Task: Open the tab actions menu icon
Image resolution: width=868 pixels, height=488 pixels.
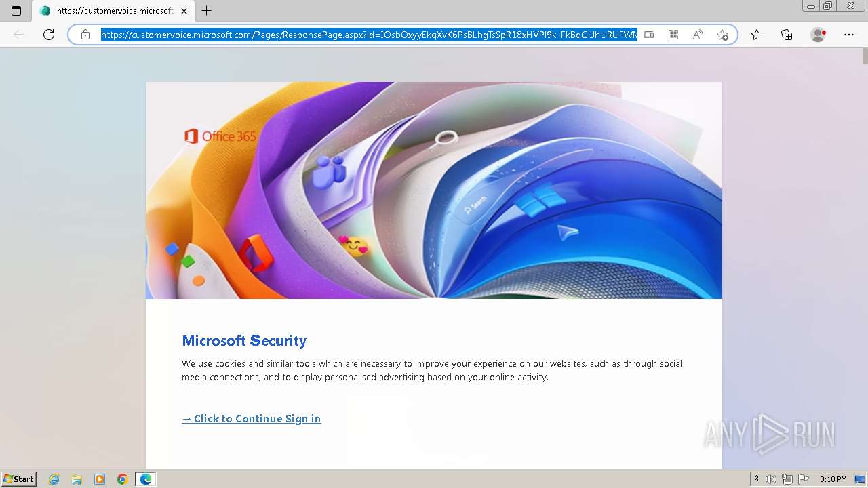Action: click(x=16, y=11)
